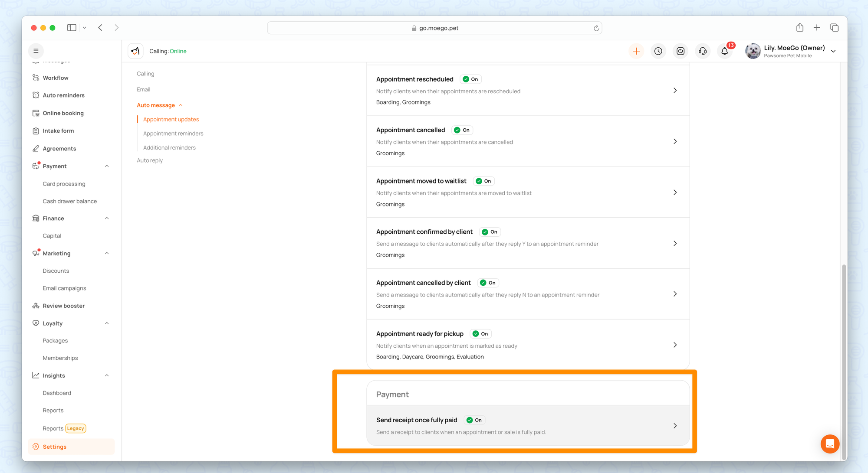Collapse the Auto message section

pyautogui.click(x=181, y=105)
